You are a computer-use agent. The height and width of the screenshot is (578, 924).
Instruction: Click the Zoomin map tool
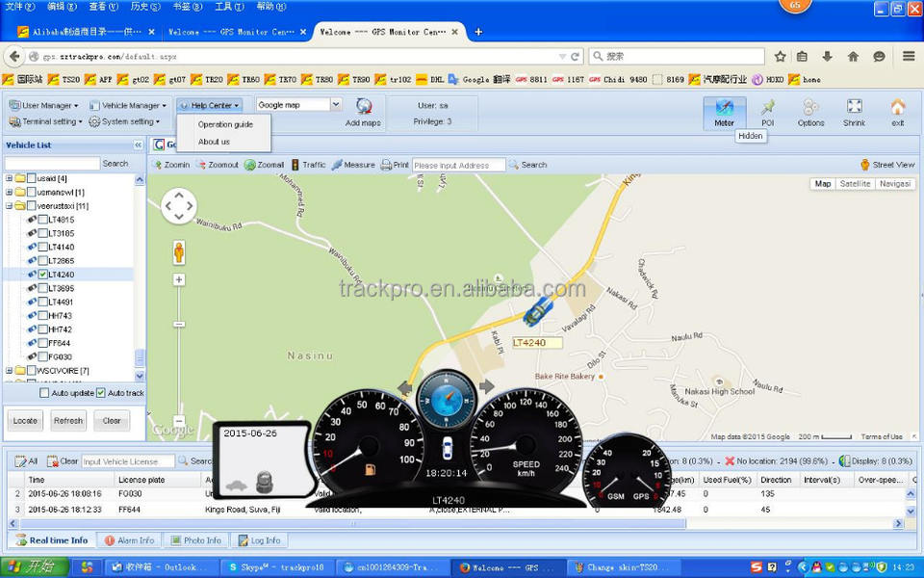171,165
